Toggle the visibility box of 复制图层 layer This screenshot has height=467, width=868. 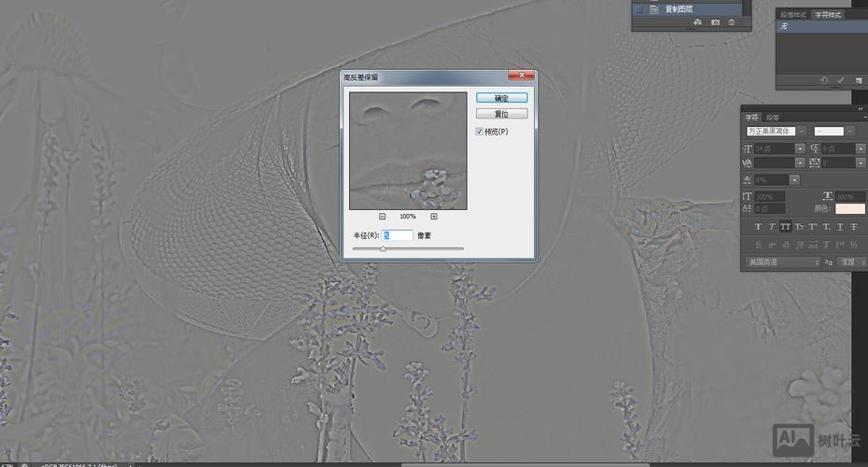pyautogui.click(x=638, y=8)
